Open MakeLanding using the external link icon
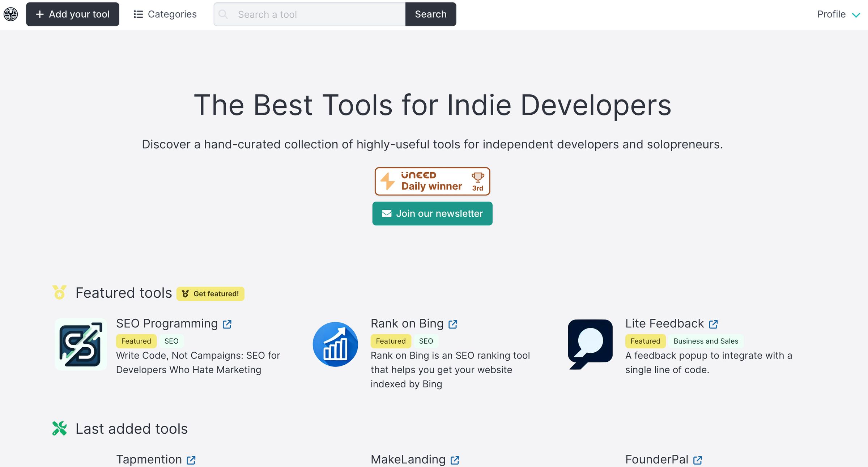Viewport: 868px width, 467px height. click(x=454, y=460)
